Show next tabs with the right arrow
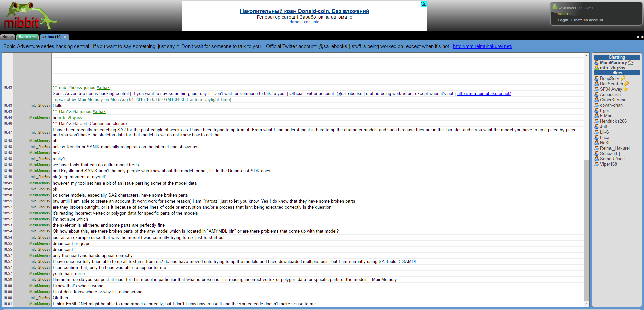The image size is (644, 310). (x=642, y=37)
